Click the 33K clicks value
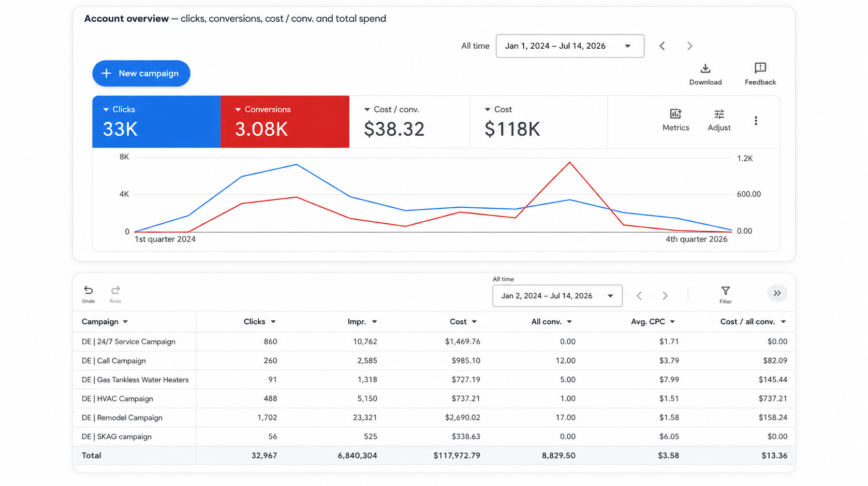The width and height of the screenshot is (868, 486). [x=120, y=129]
